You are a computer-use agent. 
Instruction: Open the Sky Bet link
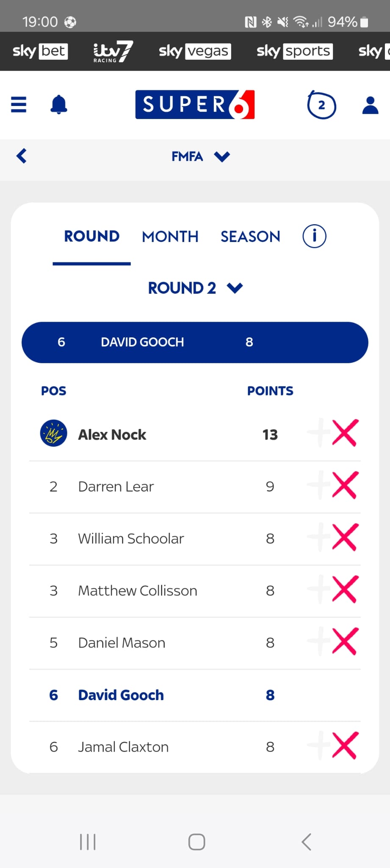tap(40, 51)
